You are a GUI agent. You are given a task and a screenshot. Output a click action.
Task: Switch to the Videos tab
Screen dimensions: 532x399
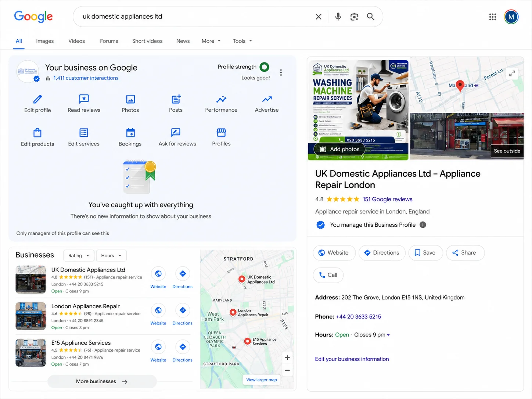point(76,41)
